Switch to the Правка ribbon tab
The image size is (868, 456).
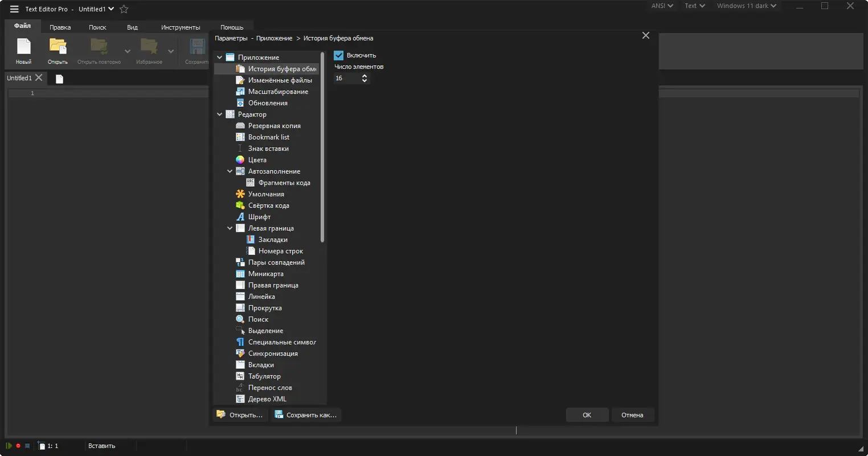click(60, 27)
